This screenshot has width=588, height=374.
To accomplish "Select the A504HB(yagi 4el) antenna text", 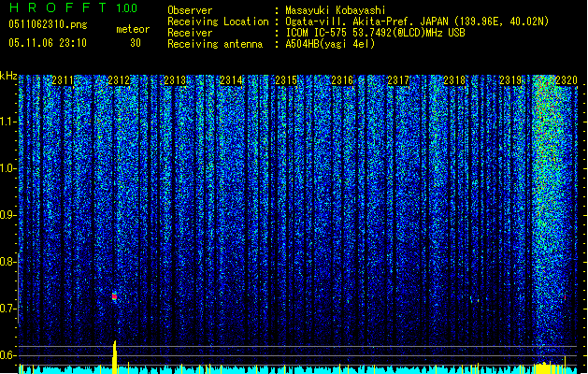I will tap(330, 44).
